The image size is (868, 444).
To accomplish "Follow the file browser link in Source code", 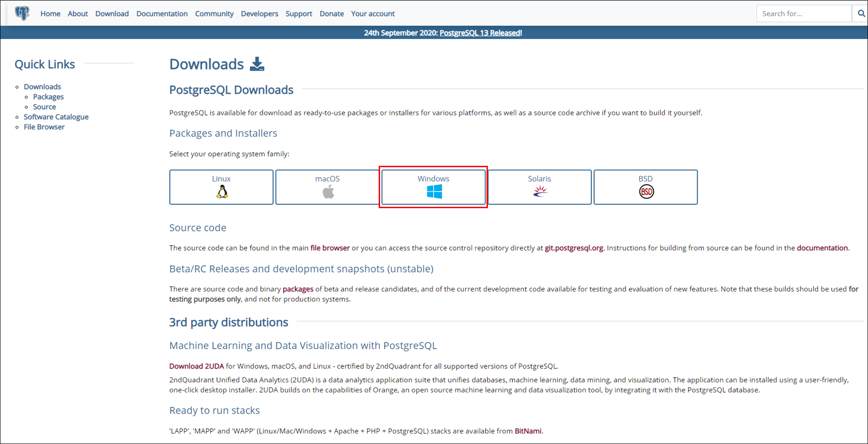I will 330,248.
